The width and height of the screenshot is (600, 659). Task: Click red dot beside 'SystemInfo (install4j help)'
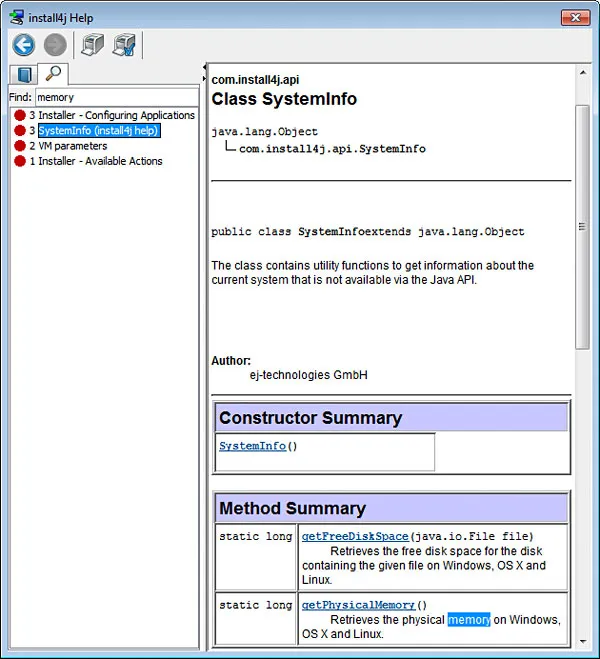pos(20,130)
